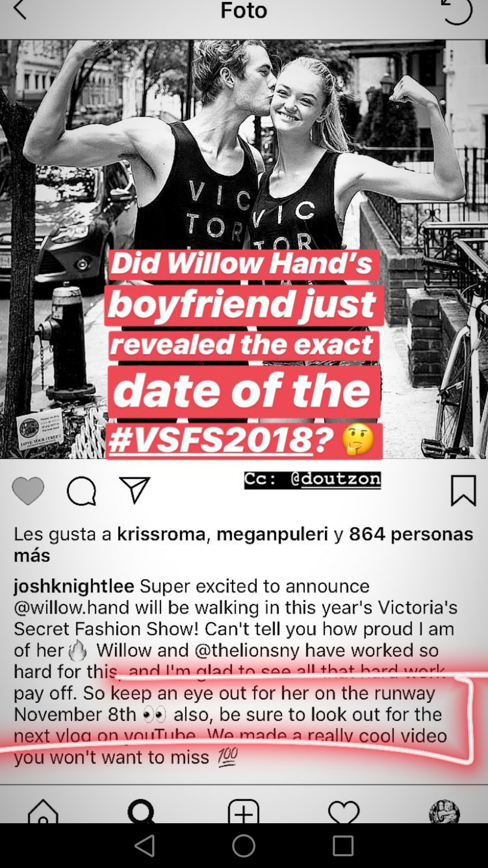Tap the refresh icon in the header
Image resolution: width=488 pixels, height=868 pixels.
tap(456, 11)
